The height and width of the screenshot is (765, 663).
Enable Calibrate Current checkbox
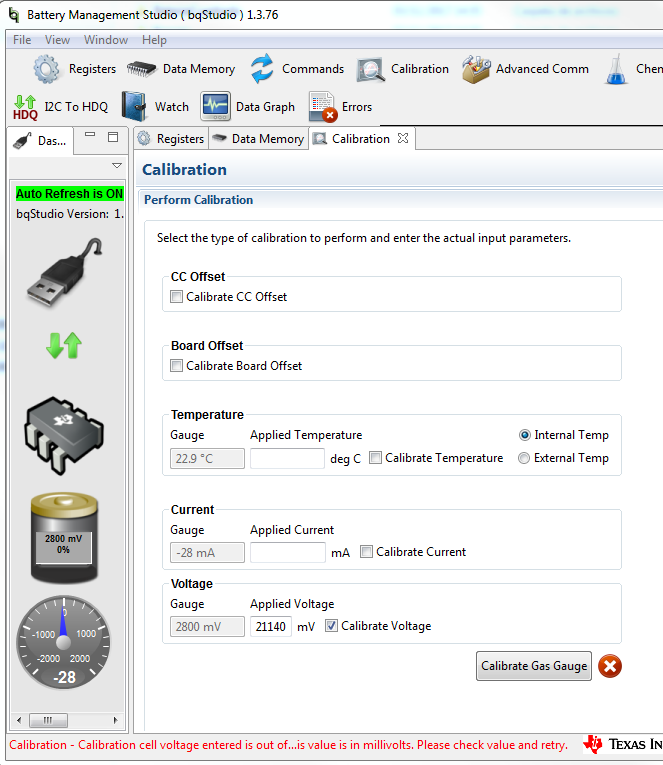click(366, 552)
